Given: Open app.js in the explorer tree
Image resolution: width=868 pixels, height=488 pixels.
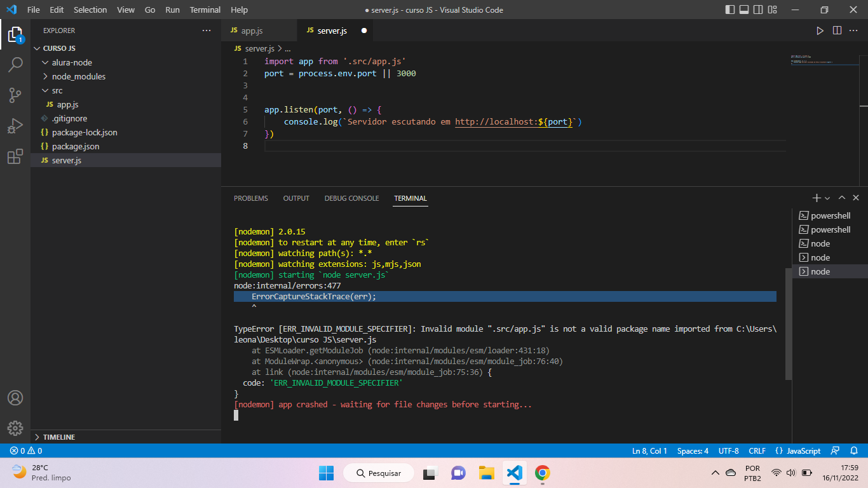Looking at the screenshot, I should 126,104.
